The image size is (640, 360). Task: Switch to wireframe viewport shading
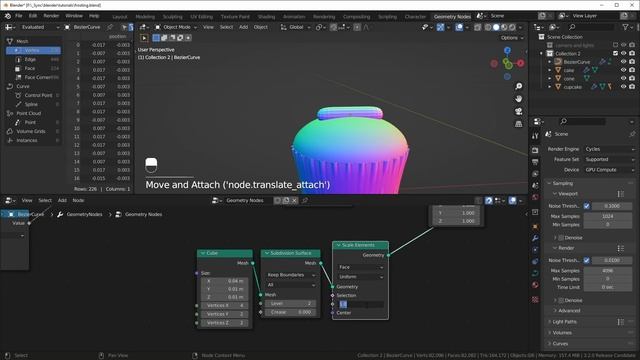[488, 27]
